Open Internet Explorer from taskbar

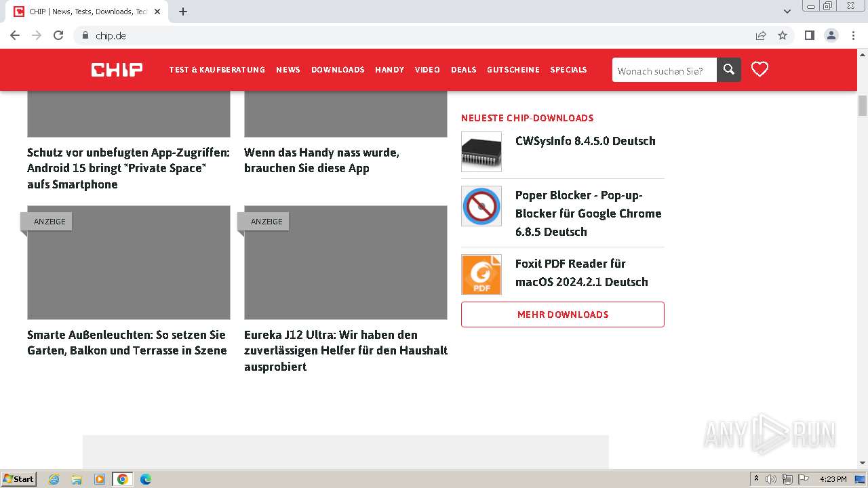coord(54,479)
